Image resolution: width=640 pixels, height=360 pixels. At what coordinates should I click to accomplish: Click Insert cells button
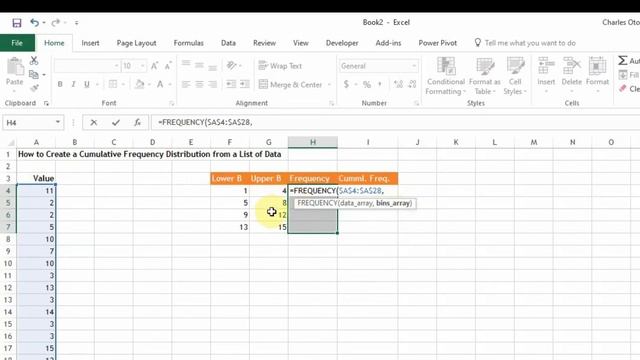pos(546,76)
